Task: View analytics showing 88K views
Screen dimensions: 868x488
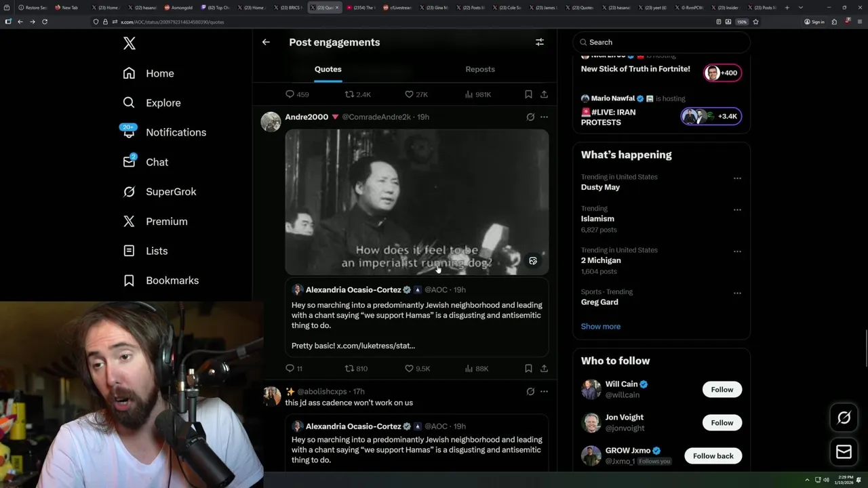Action: [477, 369]
